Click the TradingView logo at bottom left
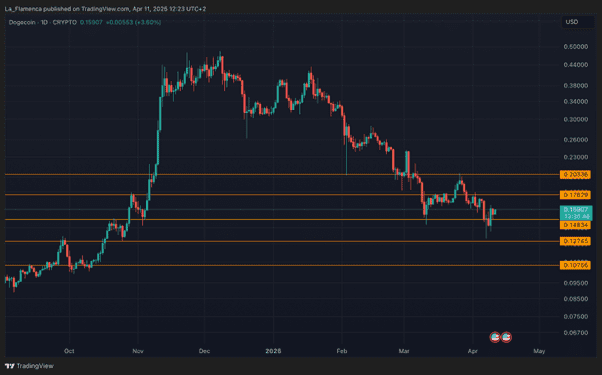The width and height of the screenshot is (602, 375). [29, 366]
